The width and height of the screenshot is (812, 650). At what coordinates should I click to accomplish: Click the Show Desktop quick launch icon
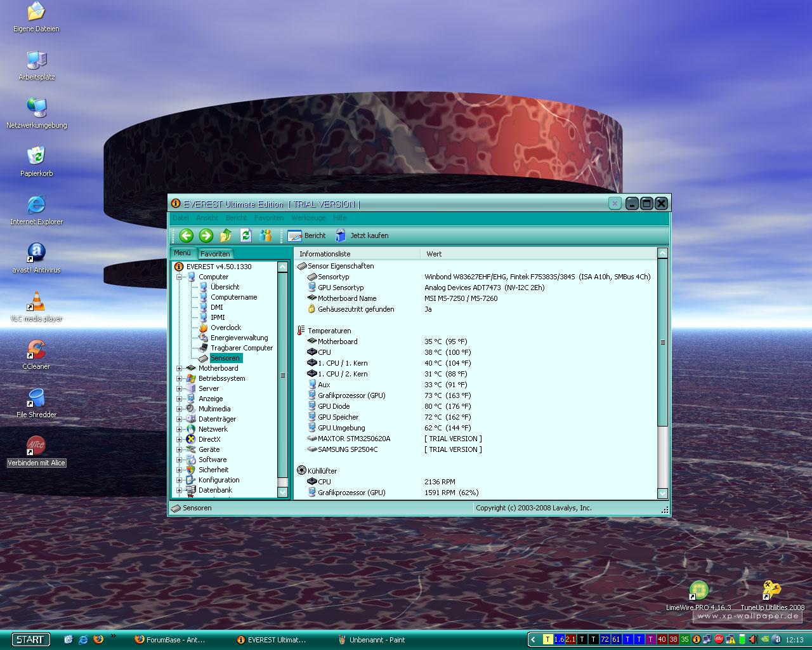69,639
